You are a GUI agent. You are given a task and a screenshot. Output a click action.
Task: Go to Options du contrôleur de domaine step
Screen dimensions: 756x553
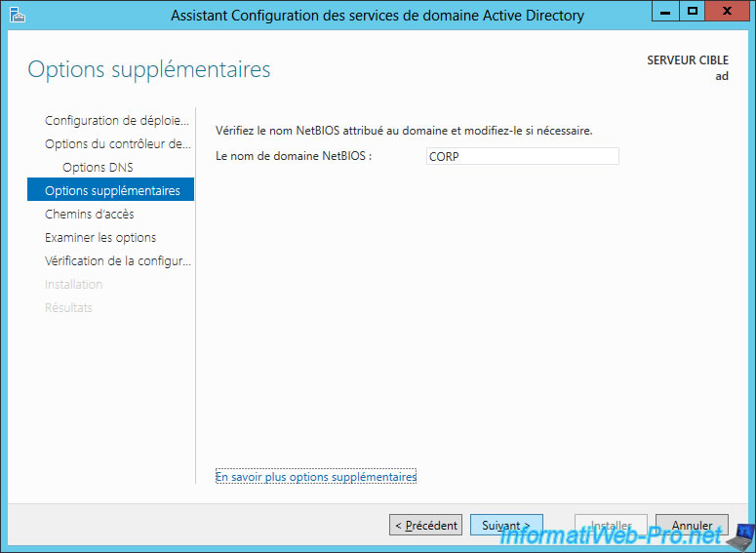118,143
